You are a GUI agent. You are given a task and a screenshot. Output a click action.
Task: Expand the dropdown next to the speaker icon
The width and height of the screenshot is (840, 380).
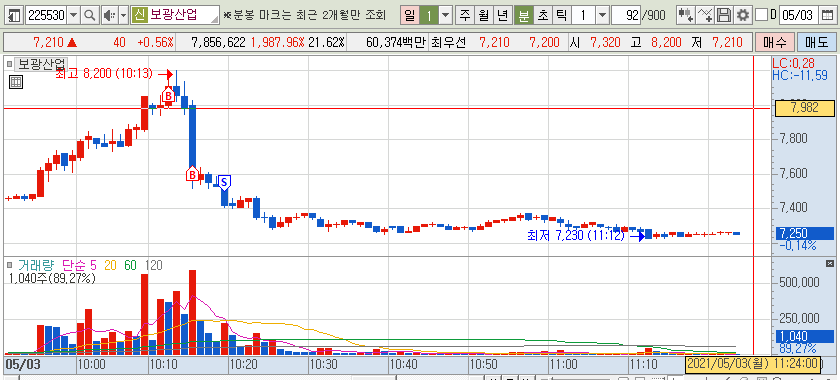[123, 15]
